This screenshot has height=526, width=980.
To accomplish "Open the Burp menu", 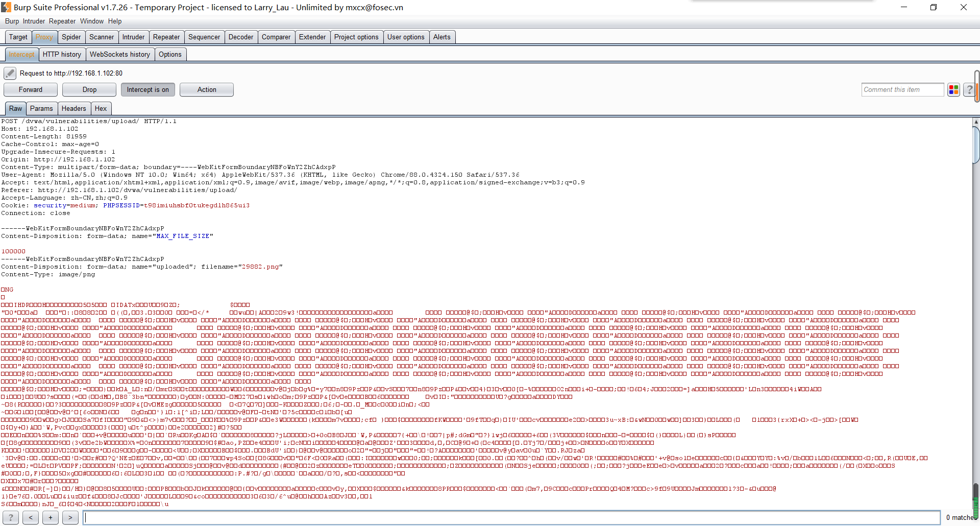I will 12,21.
